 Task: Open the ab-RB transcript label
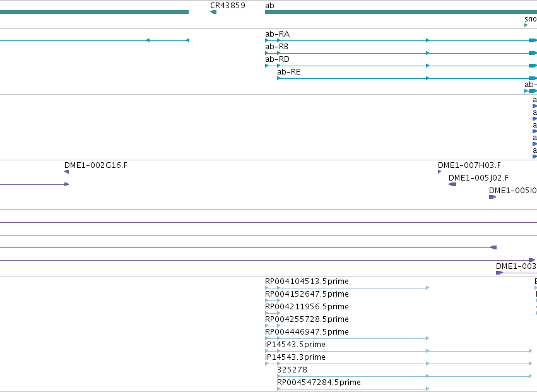coord(277,47)
